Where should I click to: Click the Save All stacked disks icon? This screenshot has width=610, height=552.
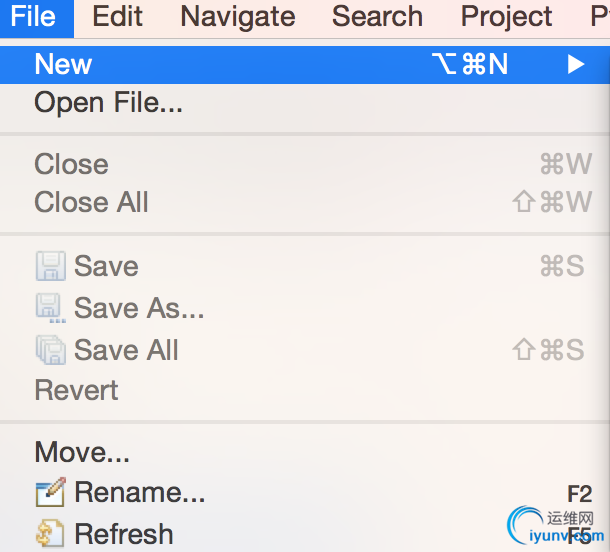[51, 350]
